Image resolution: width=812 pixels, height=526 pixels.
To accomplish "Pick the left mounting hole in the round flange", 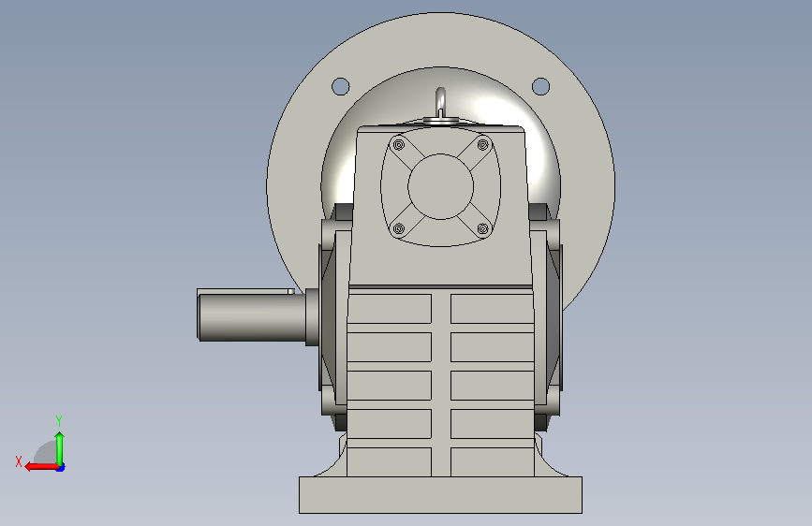I will [x=340, y=86].
